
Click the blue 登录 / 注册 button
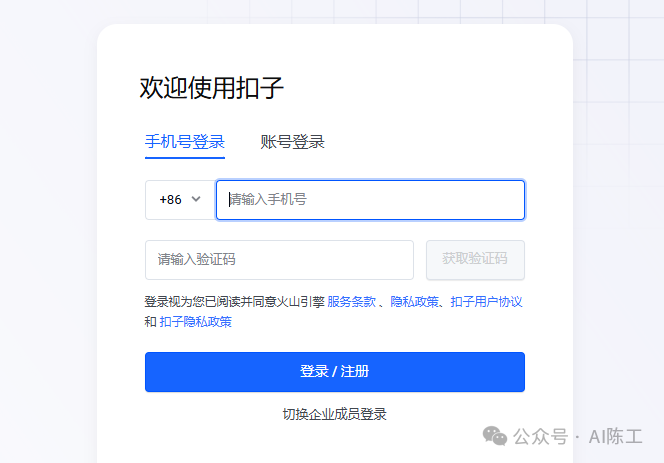(x=334, y=372)
